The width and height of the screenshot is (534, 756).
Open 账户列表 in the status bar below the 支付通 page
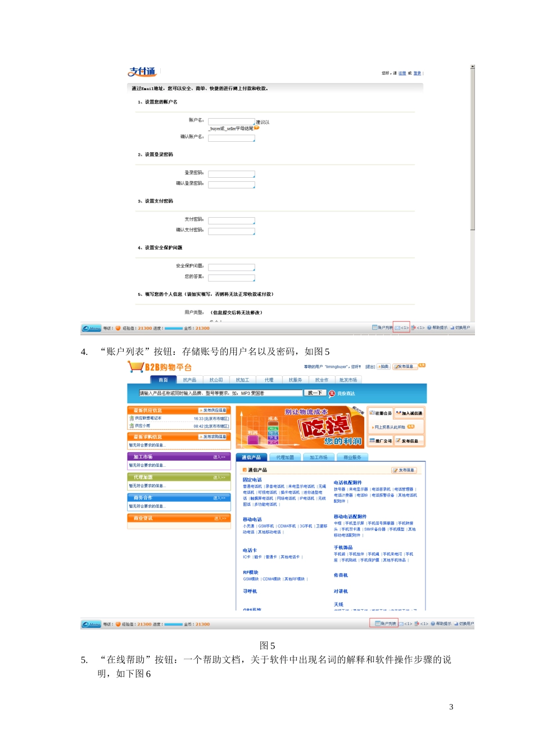click(x=382, y=327)
